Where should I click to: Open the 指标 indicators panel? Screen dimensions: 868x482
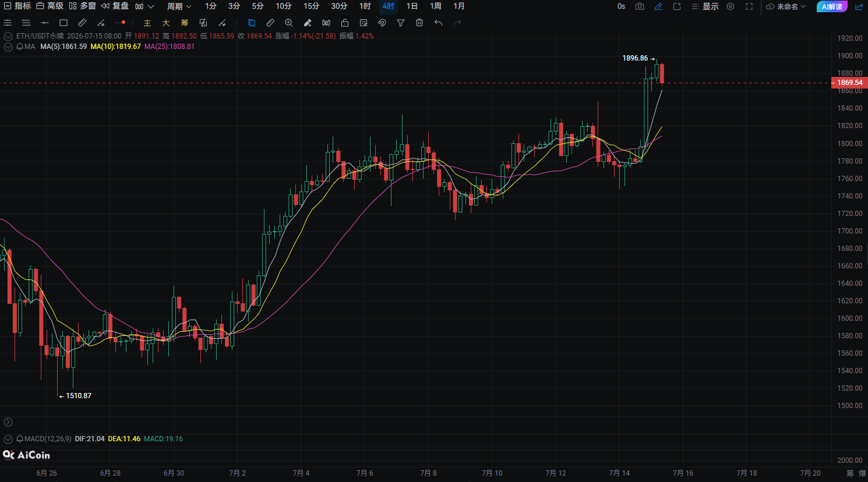pos(17,6)
